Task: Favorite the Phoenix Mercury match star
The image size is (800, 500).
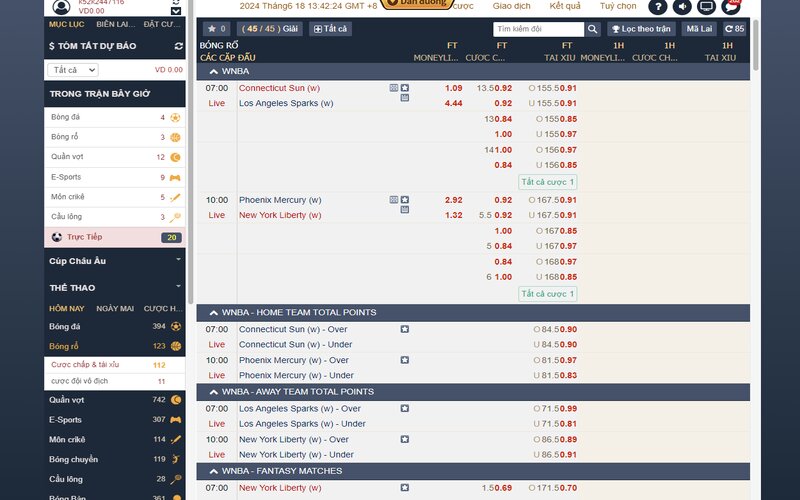Action: [x=404, y=200]
